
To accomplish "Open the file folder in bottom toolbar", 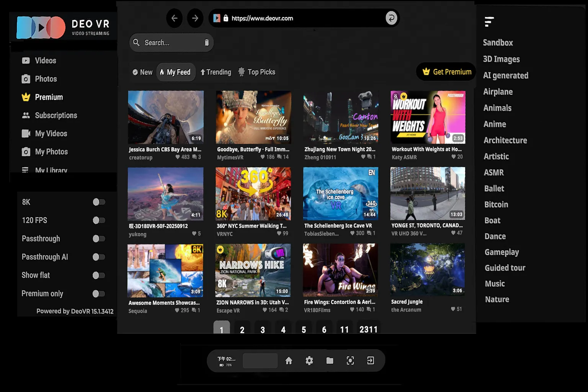I will tap(330, 361).
